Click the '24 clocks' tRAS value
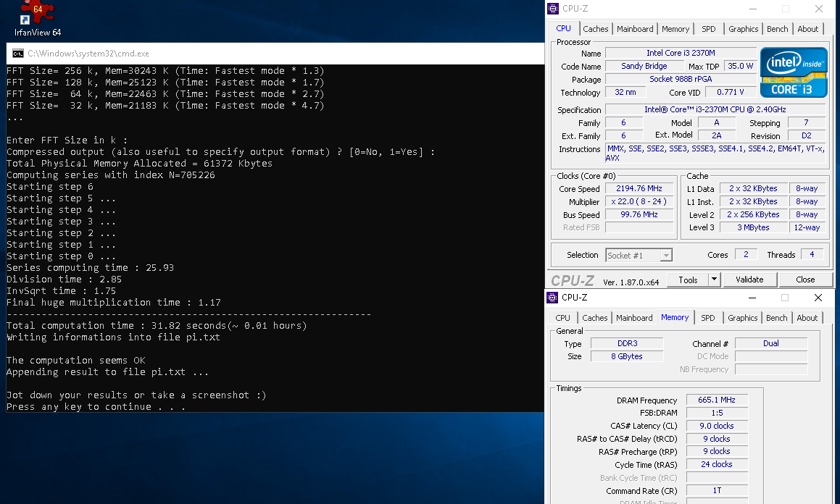This screenshot has width=840, height=504. click(717, 464)
